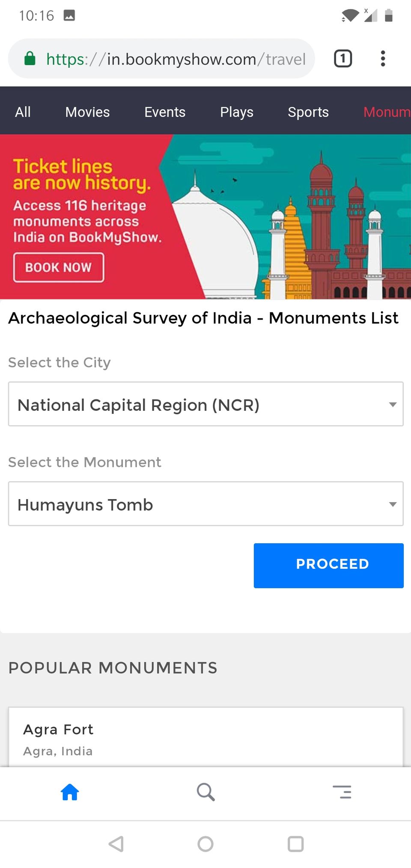Click the blue PROCEED button
This screenshot has height=868, width=411.
329,566
